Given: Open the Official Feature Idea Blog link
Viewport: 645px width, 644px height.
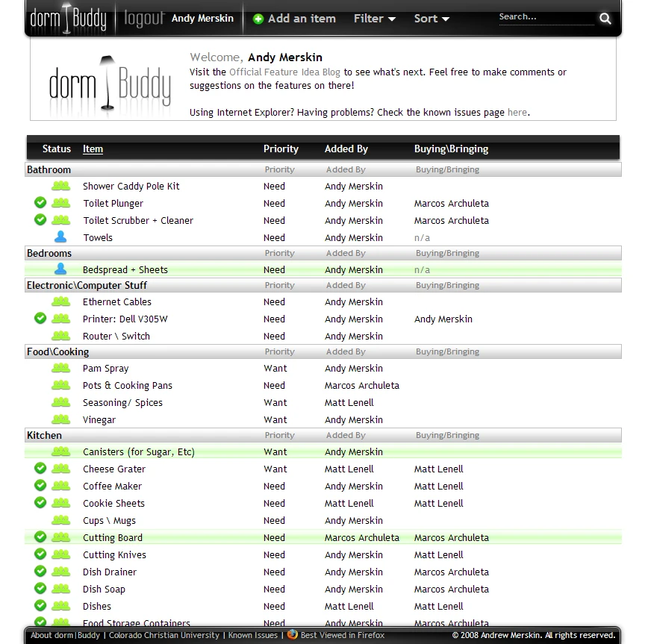Looking at the screenshot, I should click(284, 72).
